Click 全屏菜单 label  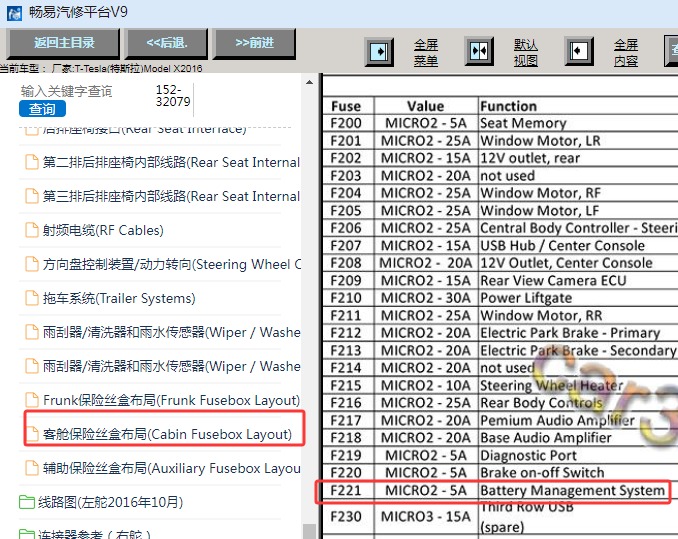pyautogui.click(x=426, y=52)
